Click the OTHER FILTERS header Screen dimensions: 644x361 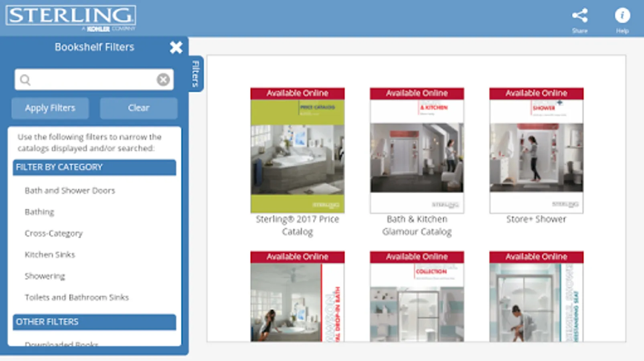pyautogui.click(x=94, y=322)
